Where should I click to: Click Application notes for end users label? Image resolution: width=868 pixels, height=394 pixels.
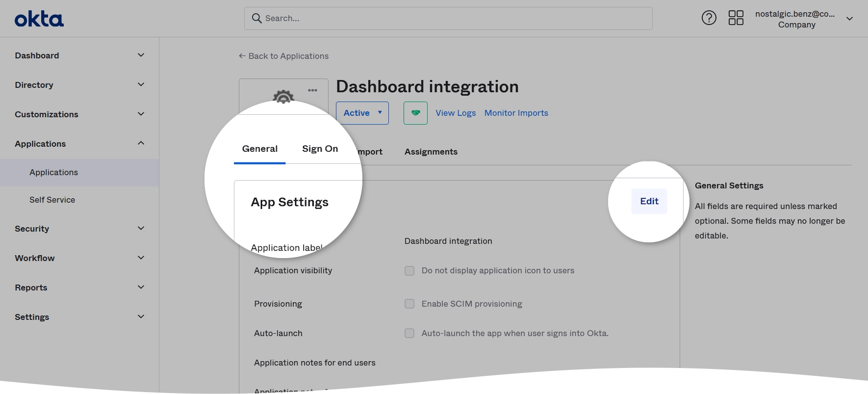point(315,363)
